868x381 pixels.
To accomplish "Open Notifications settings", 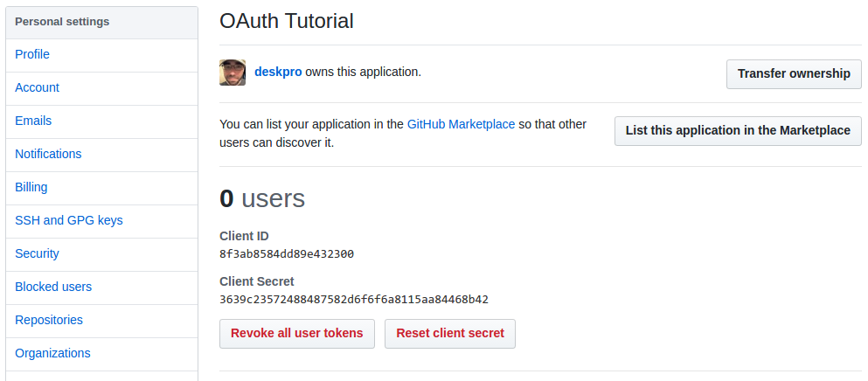I will click(48, 154).
